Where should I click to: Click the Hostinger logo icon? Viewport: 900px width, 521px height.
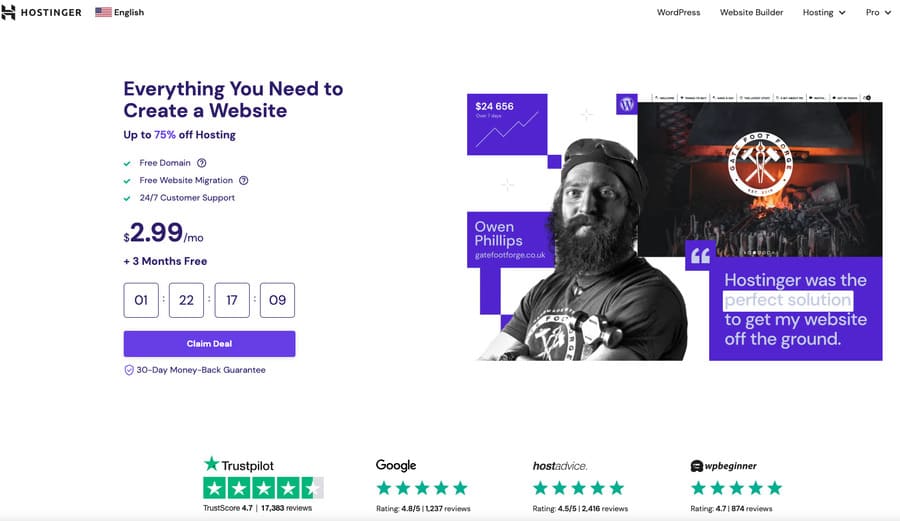click(x=10, y=12)
